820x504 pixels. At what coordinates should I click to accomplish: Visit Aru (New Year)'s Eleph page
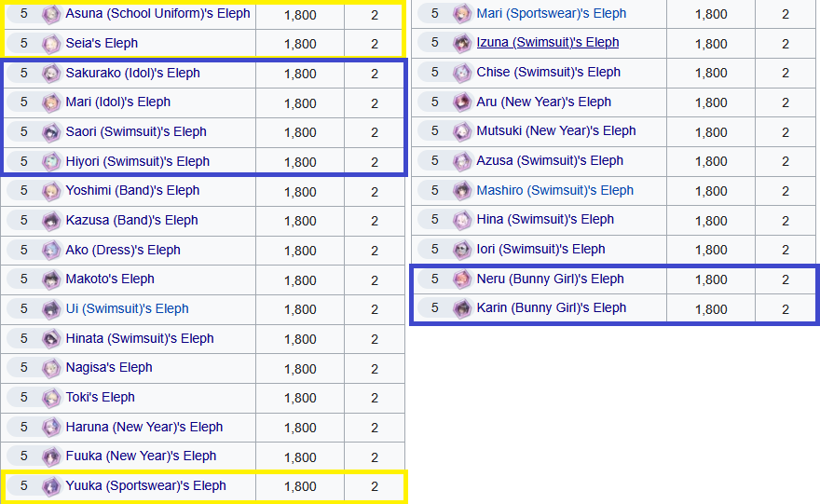pyautogui.click(x=544, y=102)
